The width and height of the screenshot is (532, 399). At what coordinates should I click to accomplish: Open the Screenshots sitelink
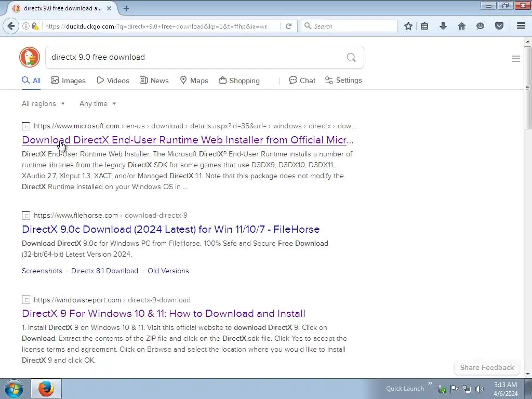pyautogui.click(x=42, y=271)
